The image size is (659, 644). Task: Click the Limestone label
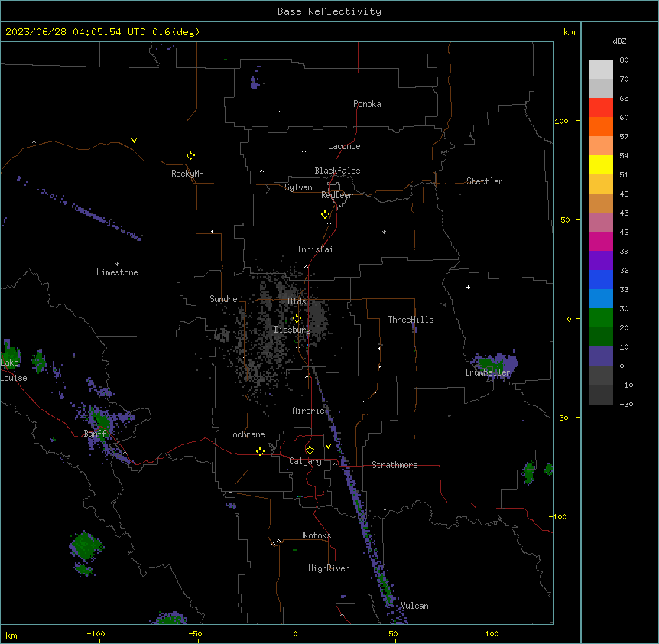click(117, 272)
